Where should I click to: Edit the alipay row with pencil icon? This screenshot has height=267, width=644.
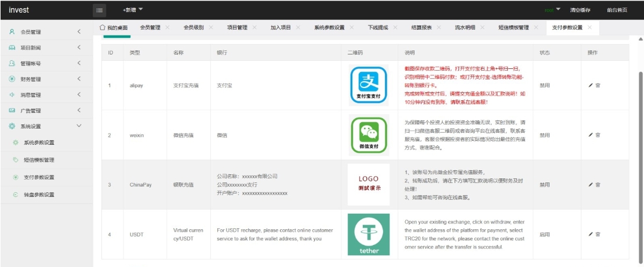(x=591, y=85)
